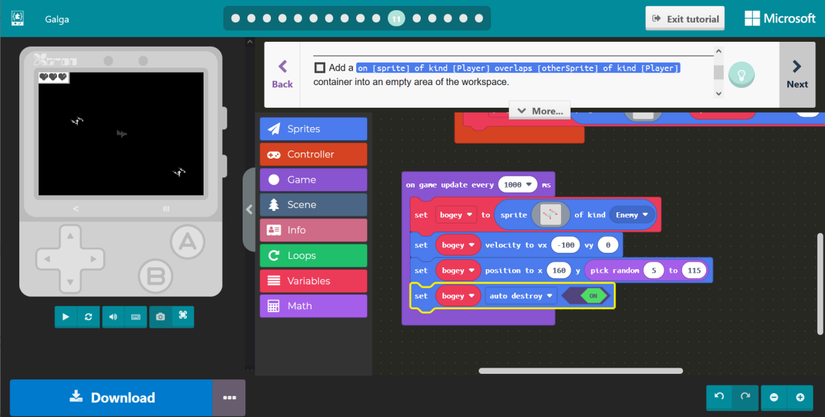Open more download options with the ellipsis
Image resolution: width=825 pixels, height=417 pixels.
click(229, 398)
